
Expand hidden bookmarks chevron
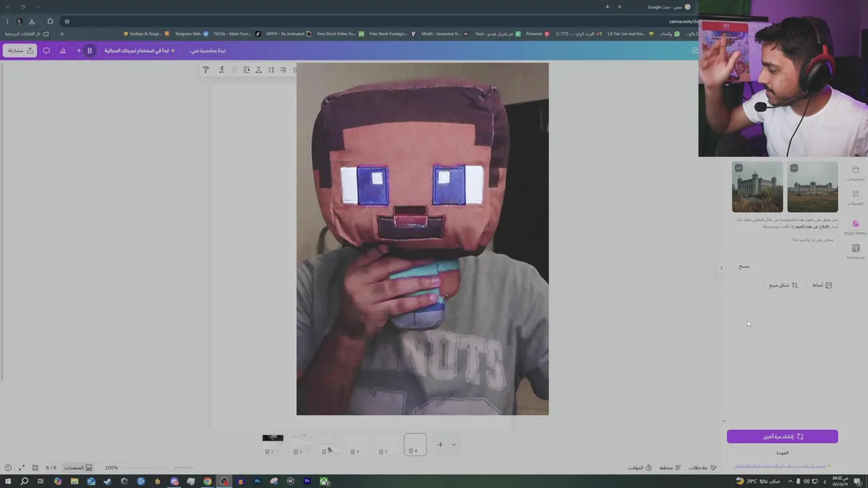[x=62, y=33]
